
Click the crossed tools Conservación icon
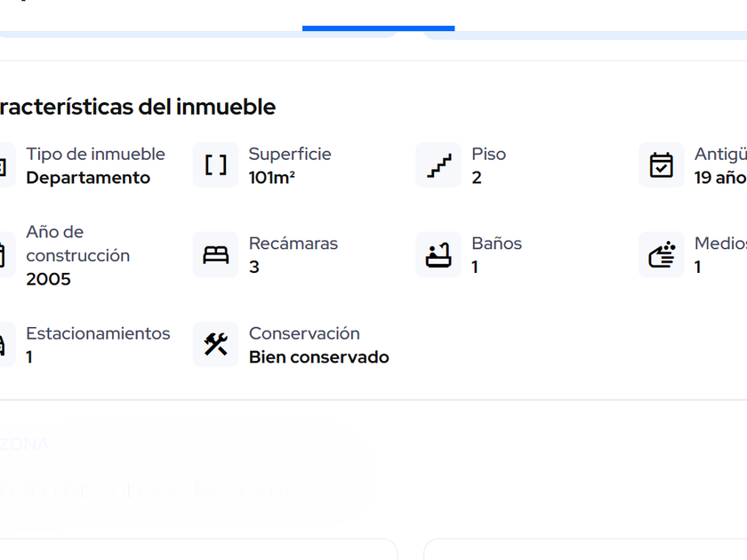(x=216, y=345)
